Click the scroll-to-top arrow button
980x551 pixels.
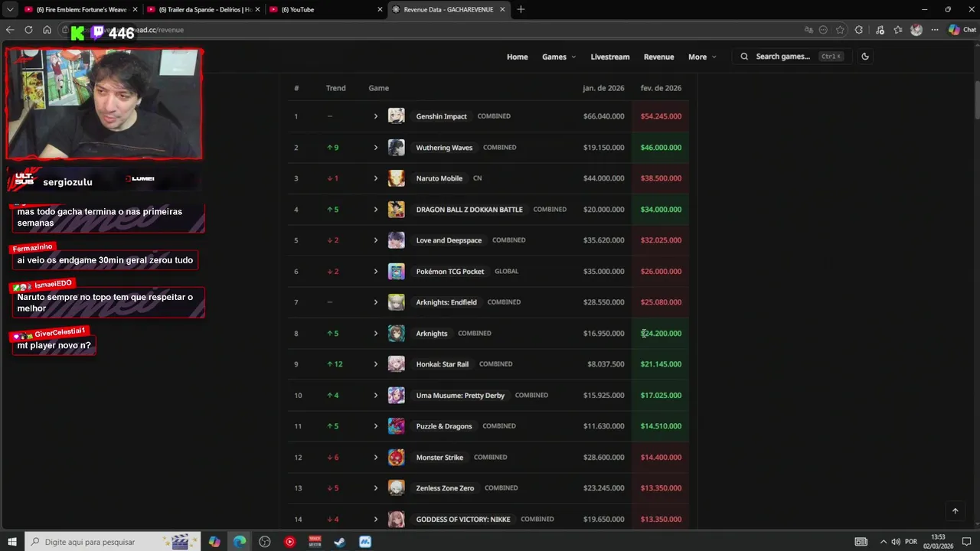pos(955,511)
